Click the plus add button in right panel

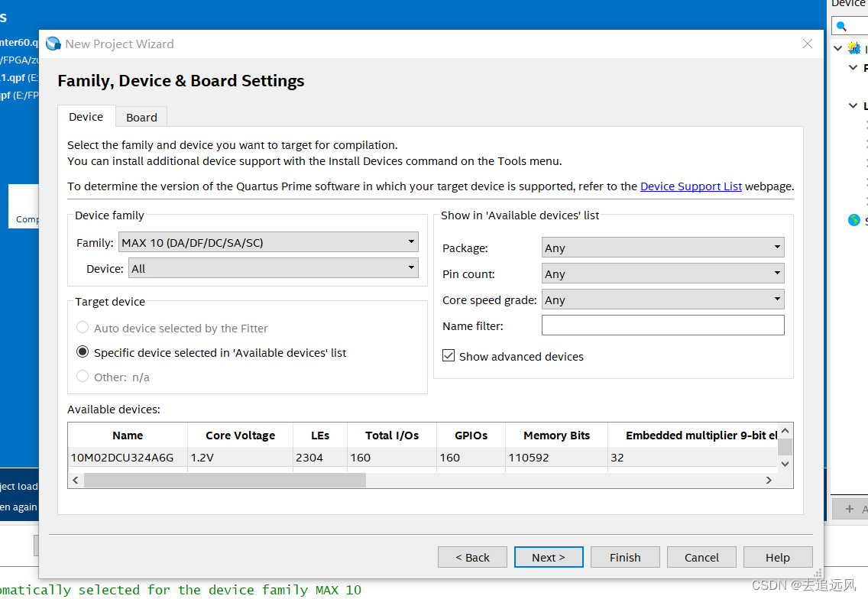[x=849, y=508]
